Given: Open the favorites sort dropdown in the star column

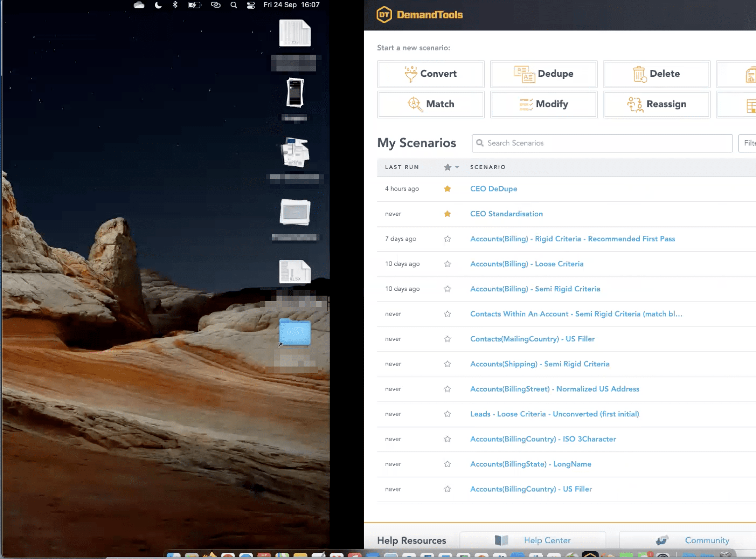Looking at the screenshot, I should [x=456, y=167].
